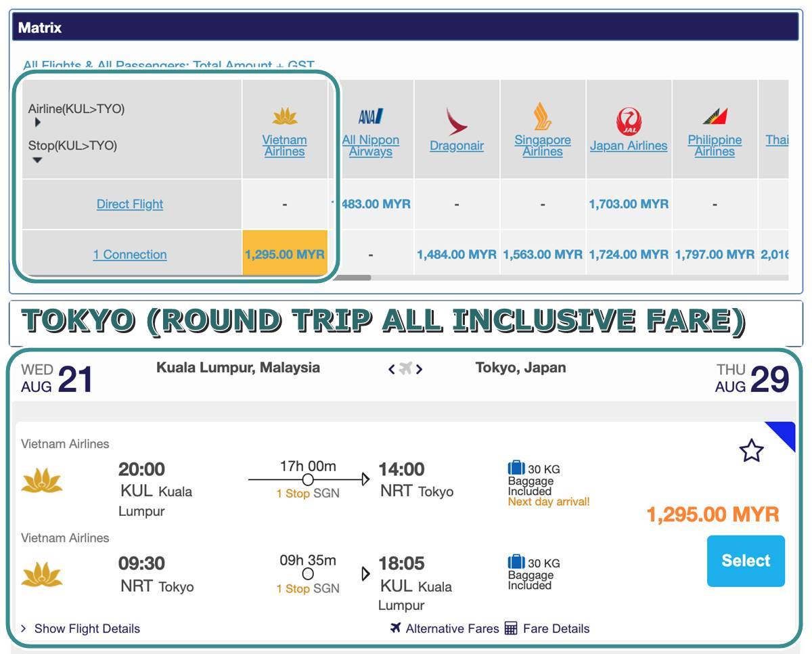
Task: Click the All Nippon Airways ANA logo
Action: coord(371,116)
